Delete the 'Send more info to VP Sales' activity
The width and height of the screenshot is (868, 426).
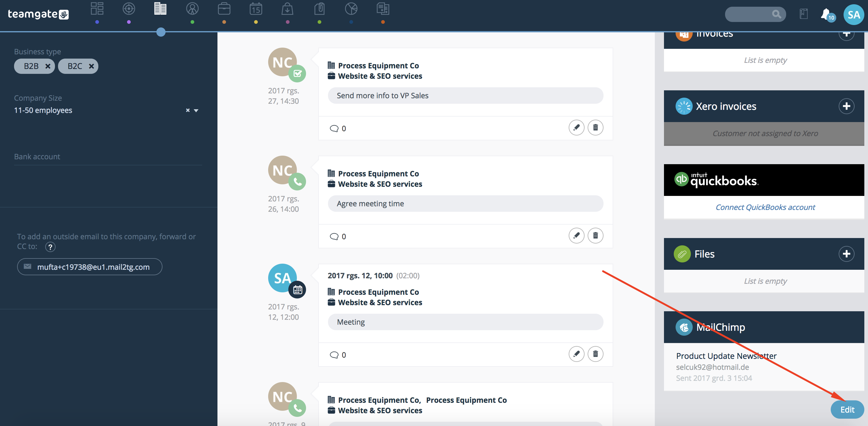tap(595, 128)
